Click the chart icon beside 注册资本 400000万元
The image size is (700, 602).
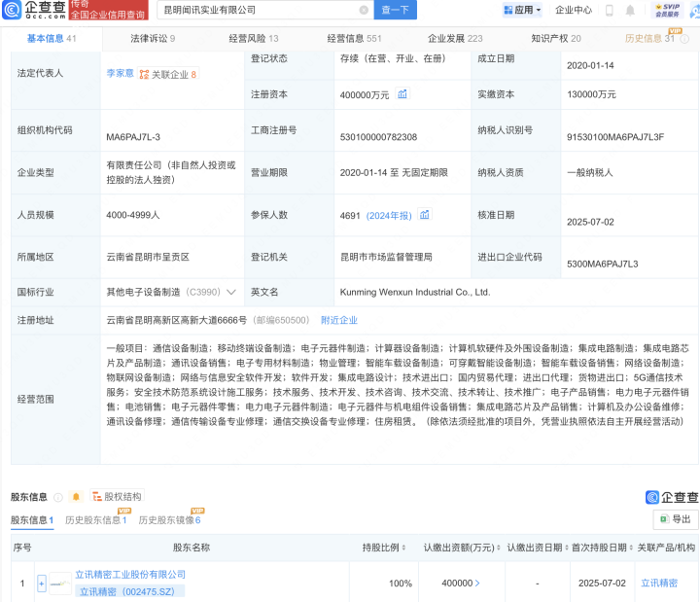pos(402,93)
